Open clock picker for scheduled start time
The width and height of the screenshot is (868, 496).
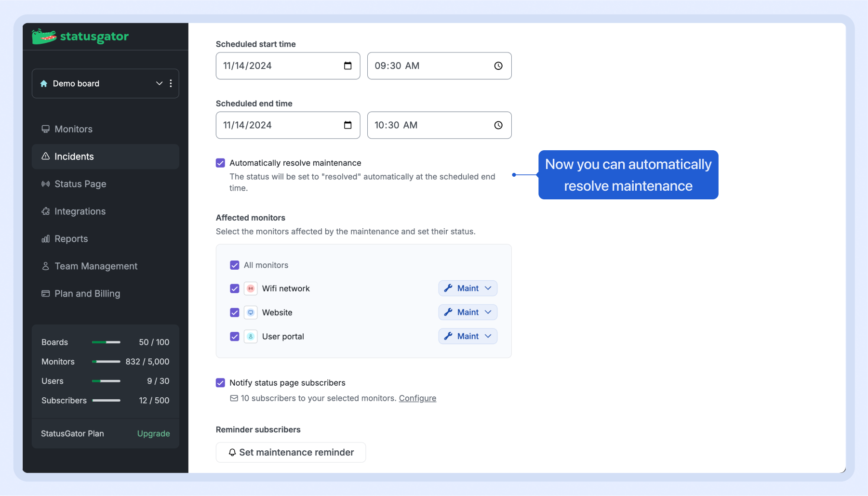[x=498, y=66]
